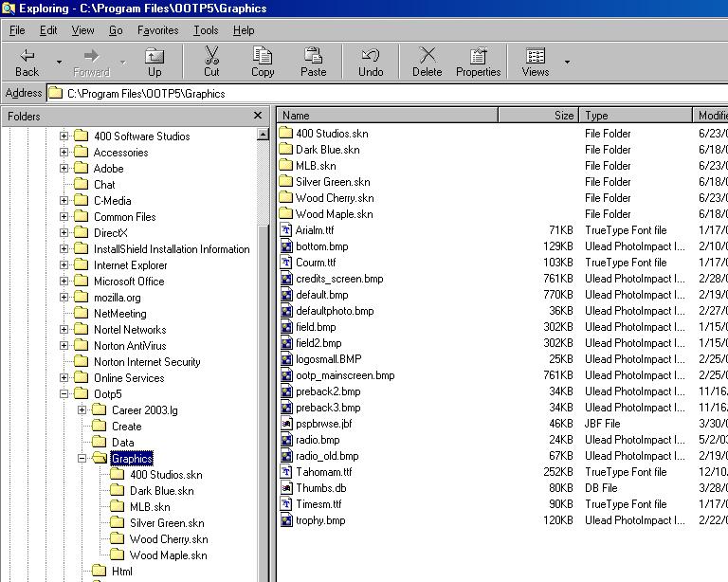The height and width of the screenshot is (582, 728).
Task: Click the Copy toolbar icon
Action: [x=263, y=62]
